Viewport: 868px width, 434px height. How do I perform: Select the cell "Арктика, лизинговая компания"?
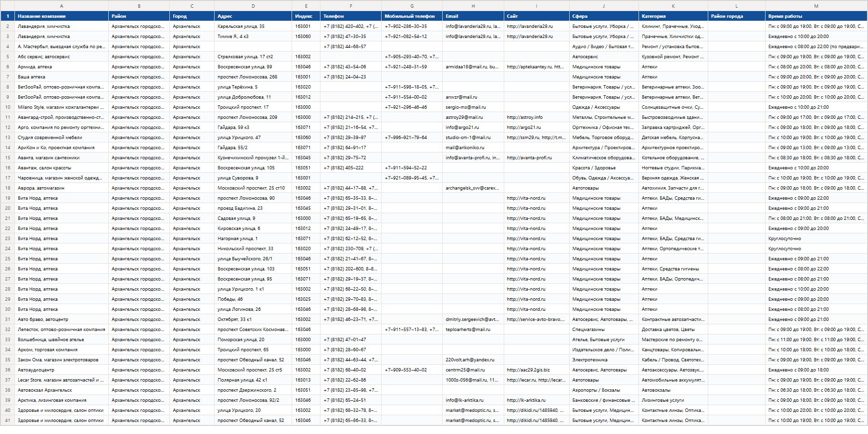(62, 400)
